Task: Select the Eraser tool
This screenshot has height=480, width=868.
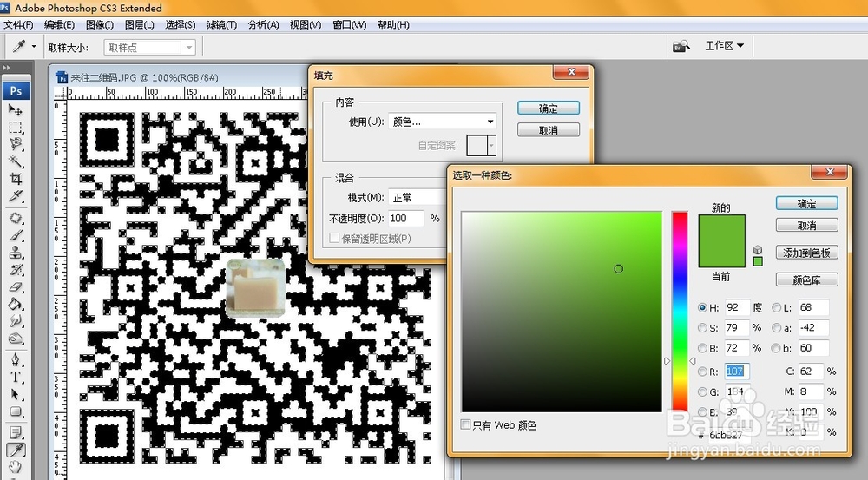Action: point(16,286)
